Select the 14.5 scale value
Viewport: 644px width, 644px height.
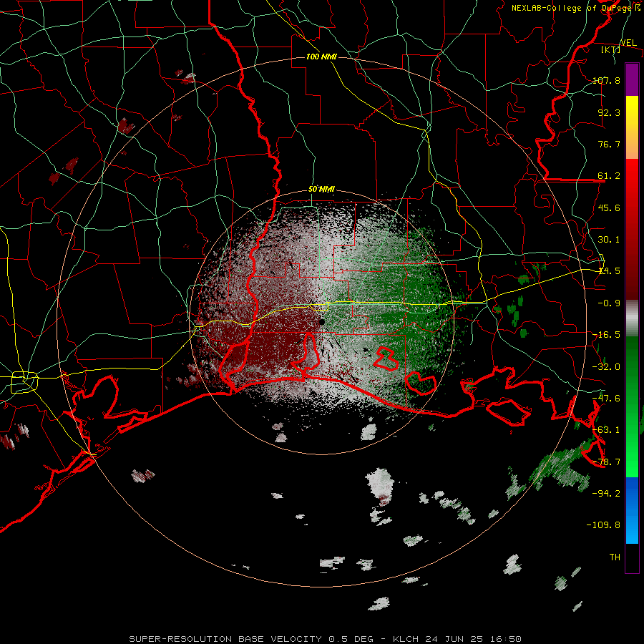tap(609, 271)
